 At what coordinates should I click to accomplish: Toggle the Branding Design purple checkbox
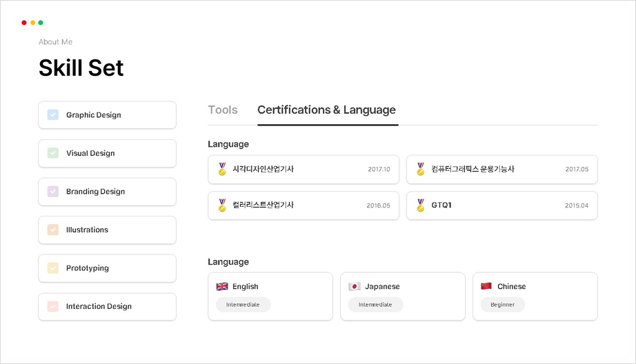pos(53,192)
